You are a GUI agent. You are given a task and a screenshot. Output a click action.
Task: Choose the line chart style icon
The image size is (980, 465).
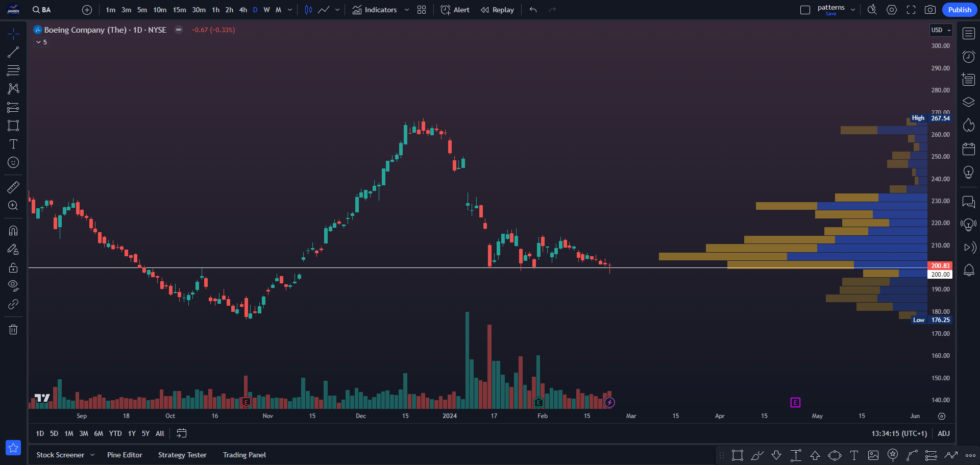point(324,10)
